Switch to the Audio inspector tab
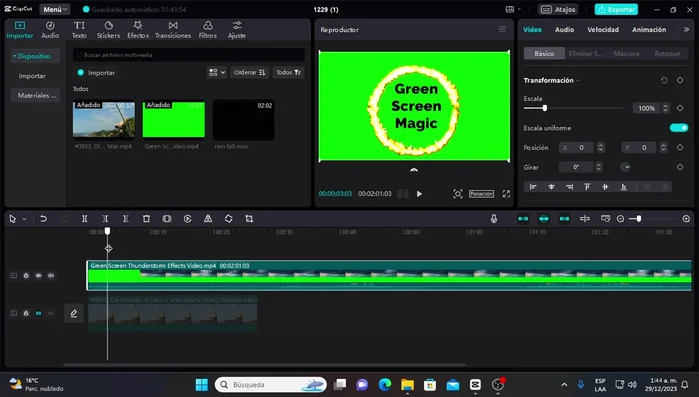Screen dimensions: 699x397 (x=564, y=29)
